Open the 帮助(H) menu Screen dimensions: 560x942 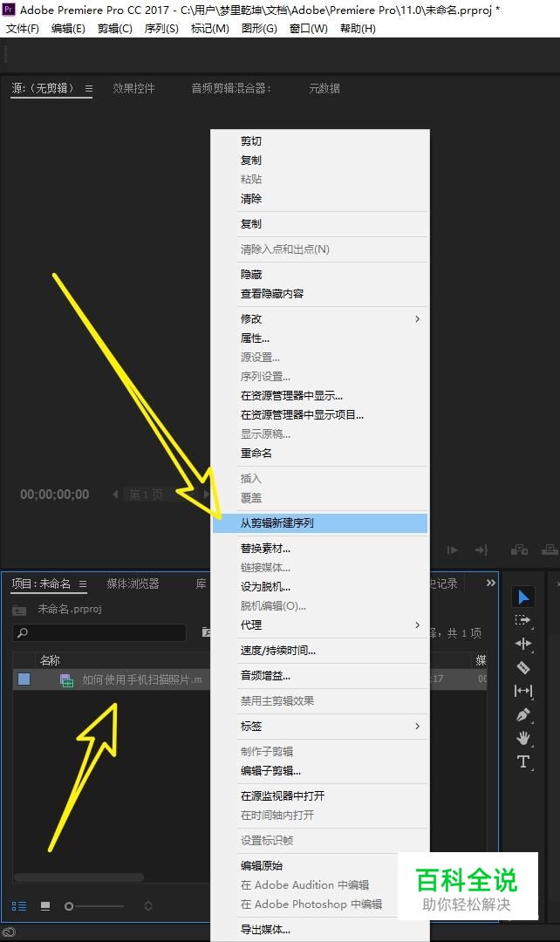[x=358, y=28]
